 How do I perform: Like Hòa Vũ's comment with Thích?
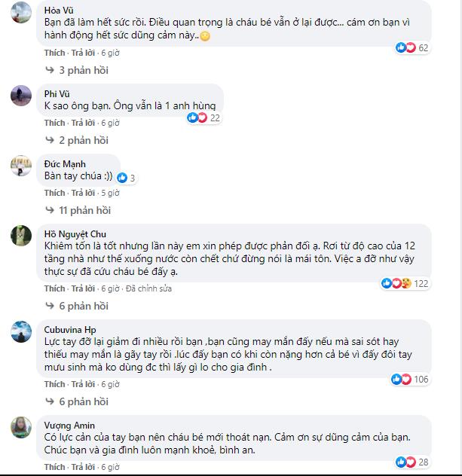54,53
